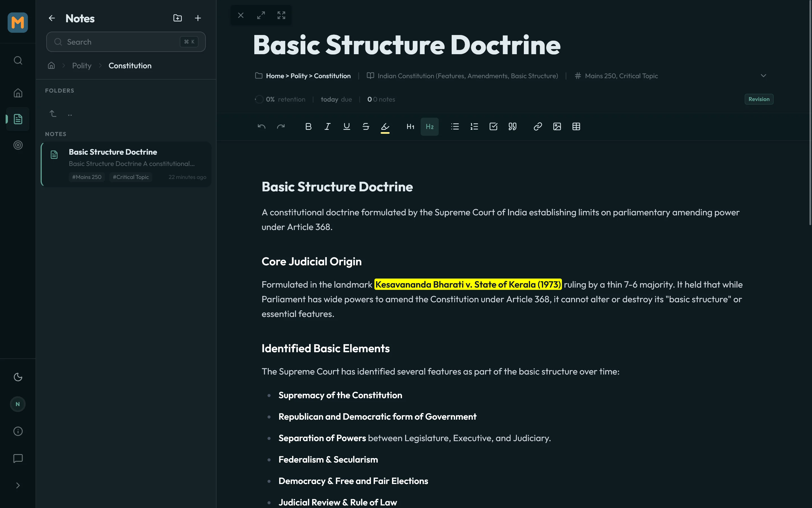This screenshot has width=812, height=508.
Task: Focus the Search notes field
Action: pyautogui.click(x=126, y=42)
